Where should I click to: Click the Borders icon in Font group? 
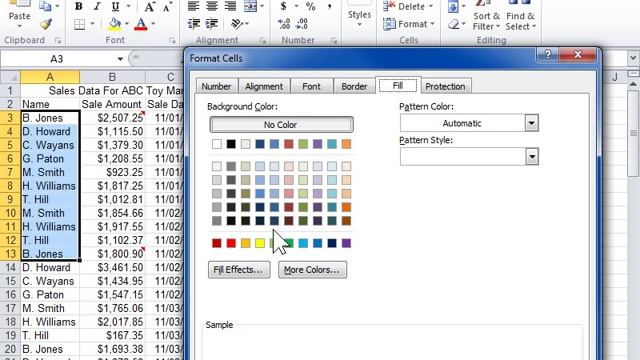tap(80, 24)
